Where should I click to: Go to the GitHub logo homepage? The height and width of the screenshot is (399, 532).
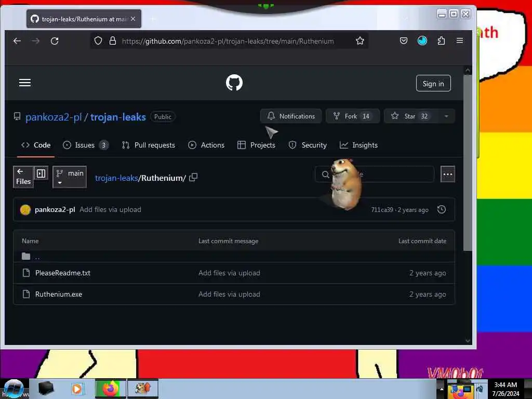pos(234,83)
